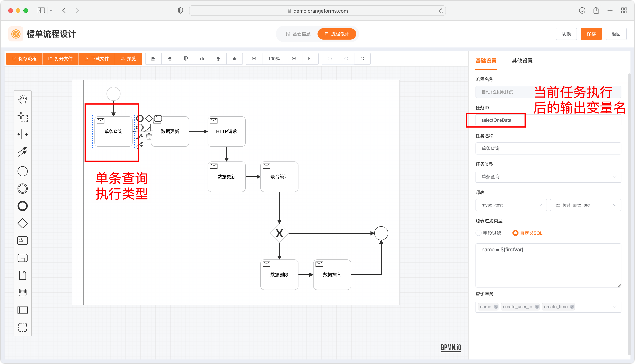This screenshot has height=364, width=635.
Task: Switch to 其他设置 tab
Action: (x=522, y=61)
